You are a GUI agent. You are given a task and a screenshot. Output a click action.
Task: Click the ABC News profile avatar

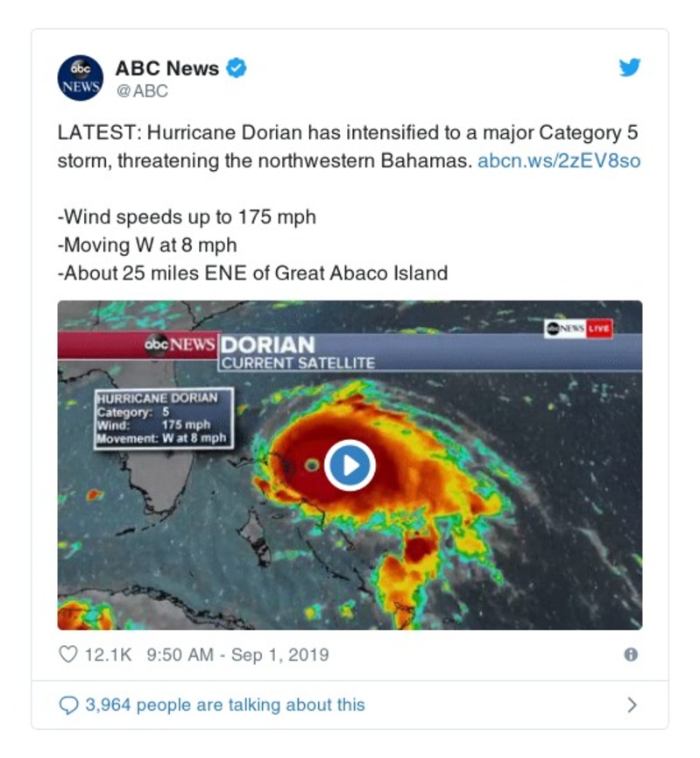[81, 78]
